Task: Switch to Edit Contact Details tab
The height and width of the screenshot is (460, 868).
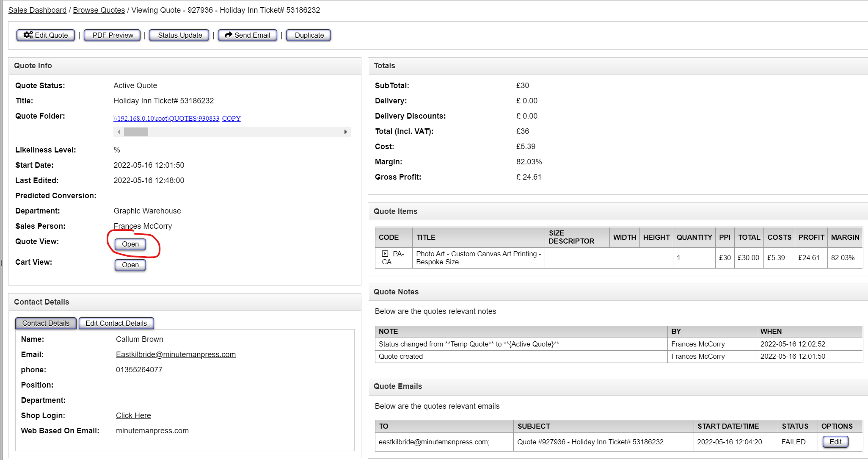Action: pyautogui.click(x=116, y=323)
